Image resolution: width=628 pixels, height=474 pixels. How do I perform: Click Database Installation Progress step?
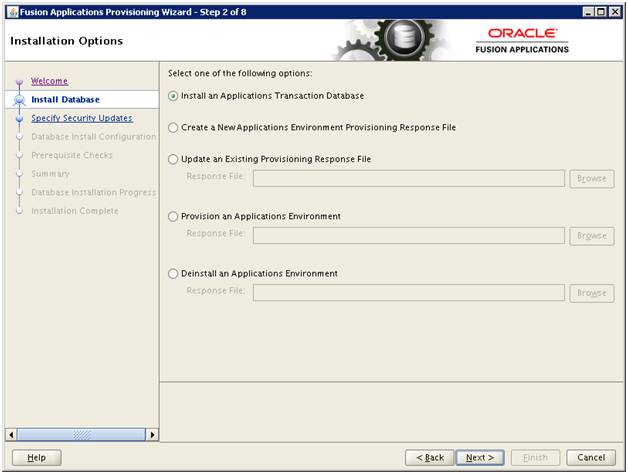[94, 192]
